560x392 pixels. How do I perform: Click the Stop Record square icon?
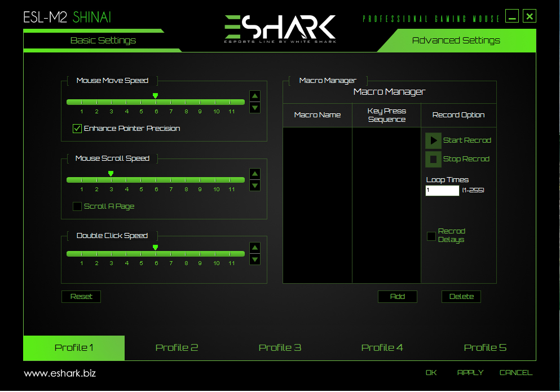(433, 159)
